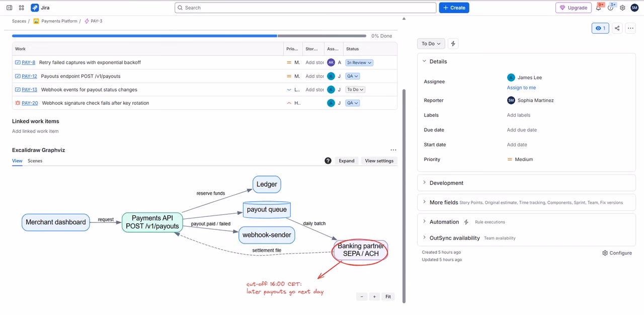
Task: Click Assign to me link
Action: coord(521,88)
